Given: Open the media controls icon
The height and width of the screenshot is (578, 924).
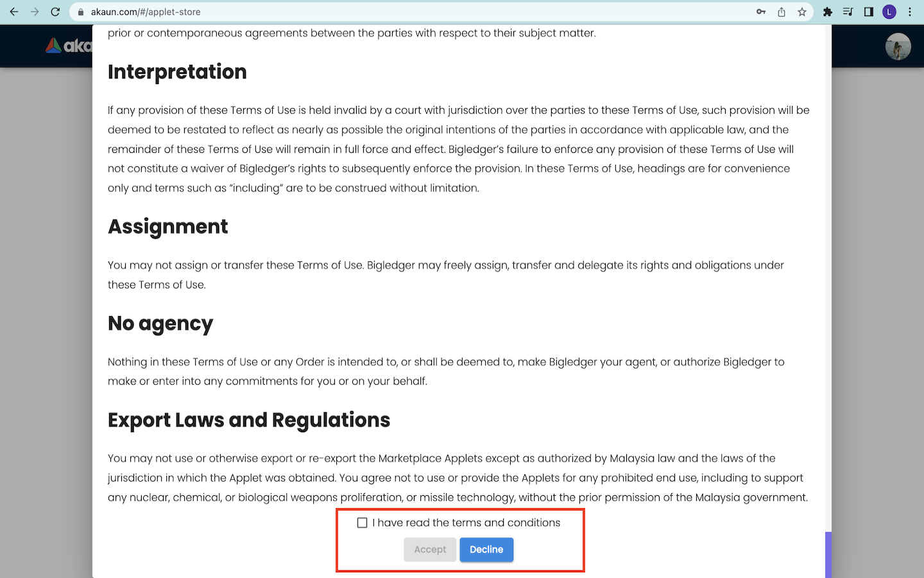Looking at the screenshot, I should [x=848, y=12].
